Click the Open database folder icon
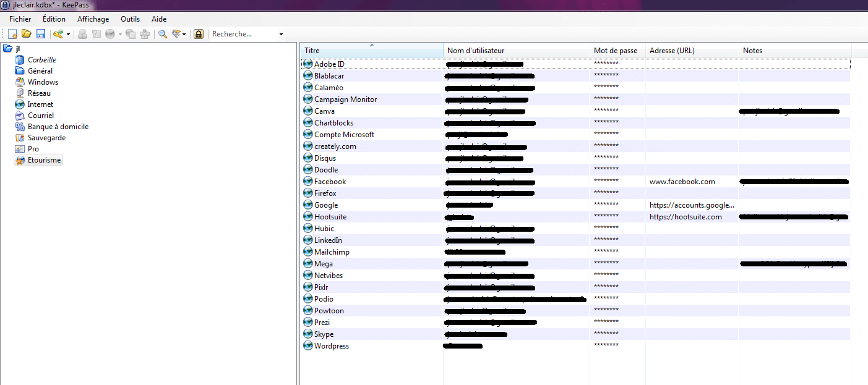Screen dimensions: 868x385 tap(27, 34)
